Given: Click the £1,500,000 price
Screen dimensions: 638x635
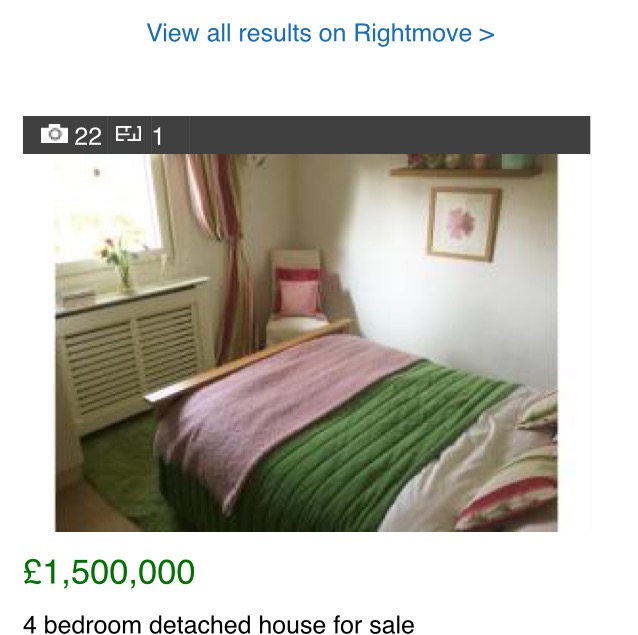Looking at the screenshot, I should pos(109,572).
